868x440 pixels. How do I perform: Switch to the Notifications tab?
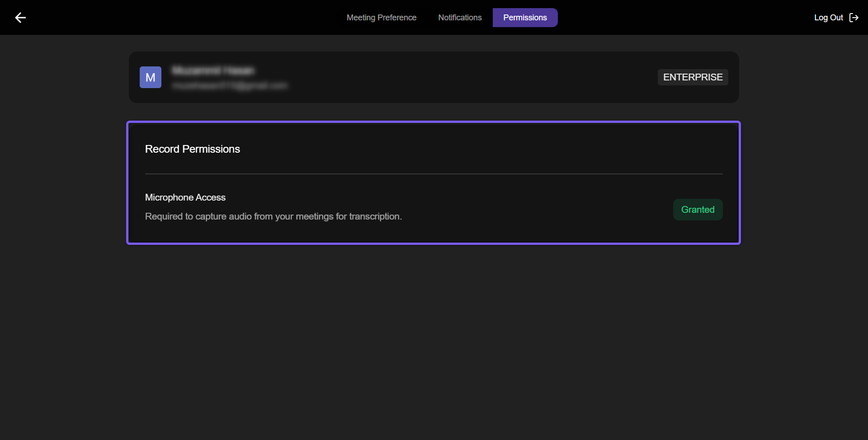pos(460,18)
